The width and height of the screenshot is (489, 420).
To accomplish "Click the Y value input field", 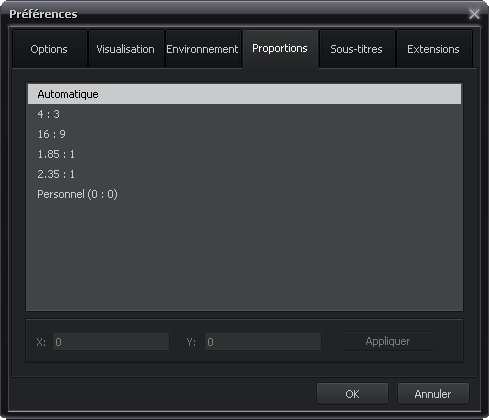I will click(263, 341).
